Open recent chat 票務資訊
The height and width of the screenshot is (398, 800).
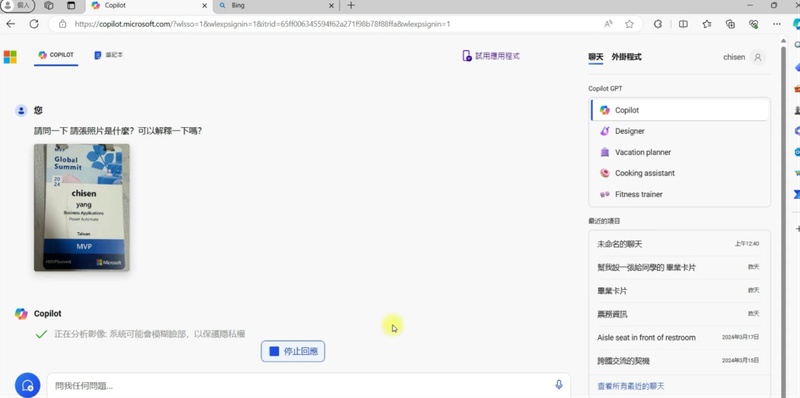click(679, 314)
